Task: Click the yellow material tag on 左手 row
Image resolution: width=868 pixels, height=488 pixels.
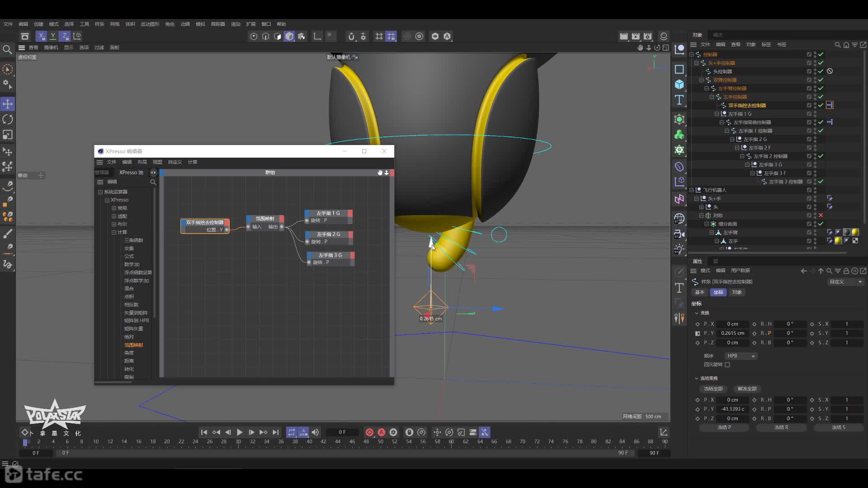Action: (x=838, y=241)
